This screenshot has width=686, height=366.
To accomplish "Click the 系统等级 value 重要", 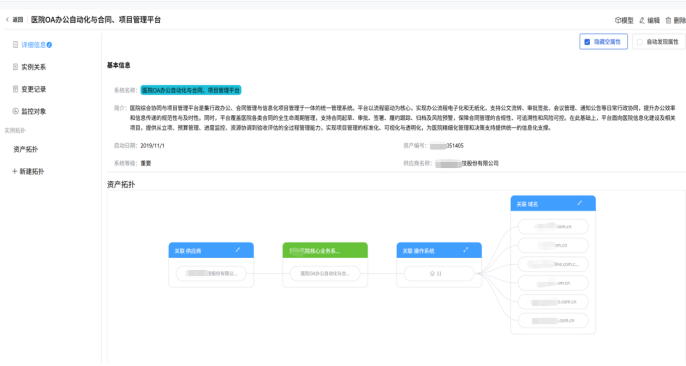I will [x=146, y=163].
